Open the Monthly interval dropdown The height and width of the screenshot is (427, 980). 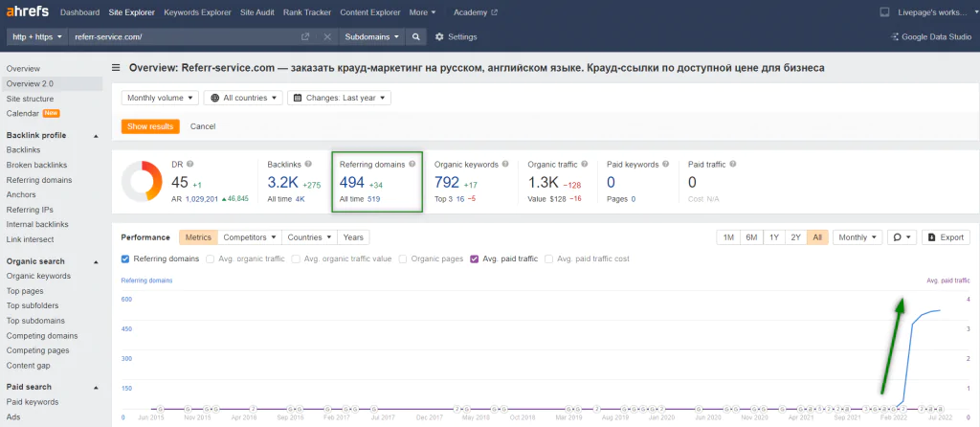pyautogui.click(x=857, y=237)
